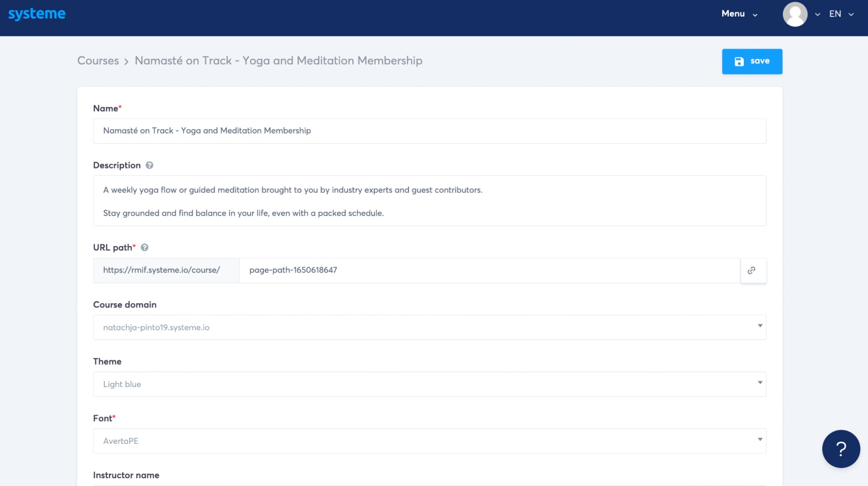
Task: Open the Font dropdown showing AvertaPE
Action: click(429, 441)
